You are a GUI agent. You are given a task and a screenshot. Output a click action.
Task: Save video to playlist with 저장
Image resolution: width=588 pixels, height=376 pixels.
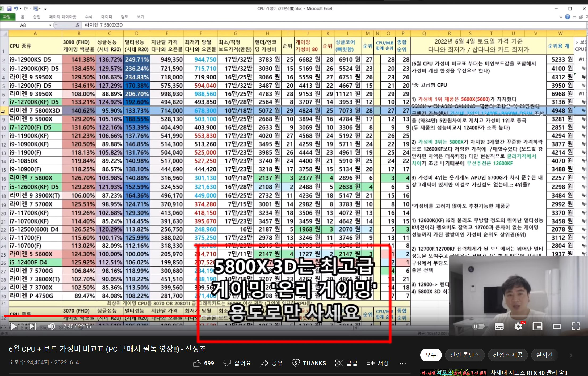click(377, 363)
